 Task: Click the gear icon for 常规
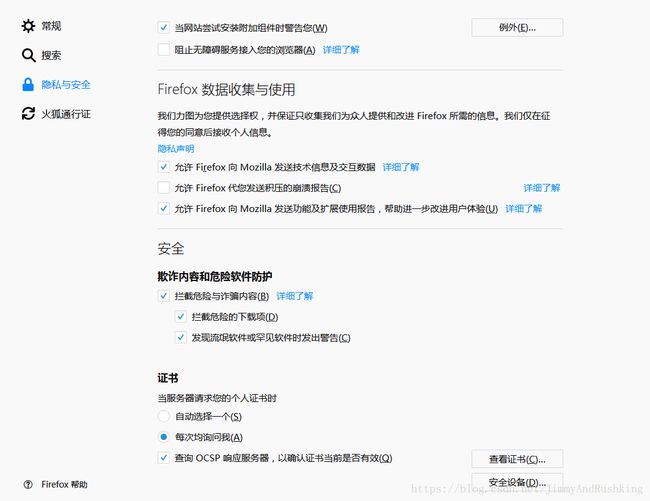pyautogui.click(x=28, y=26)
